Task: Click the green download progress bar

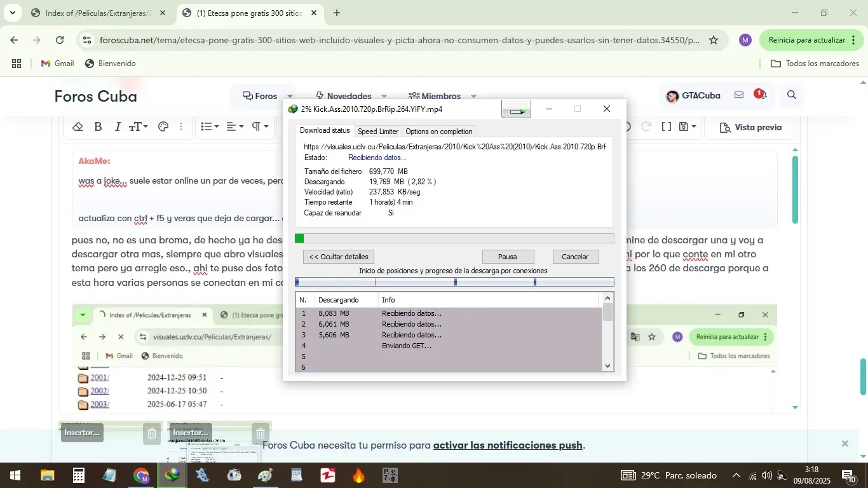Action: 454,238
